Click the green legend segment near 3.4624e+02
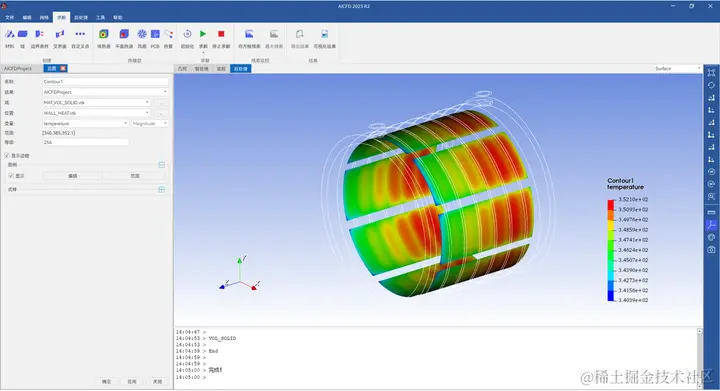 point(611,250)
